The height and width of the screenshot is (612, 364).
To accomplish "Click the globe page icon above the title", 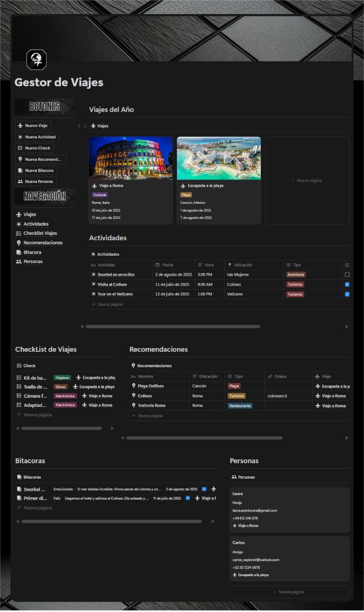I will (x=36, y=60).
